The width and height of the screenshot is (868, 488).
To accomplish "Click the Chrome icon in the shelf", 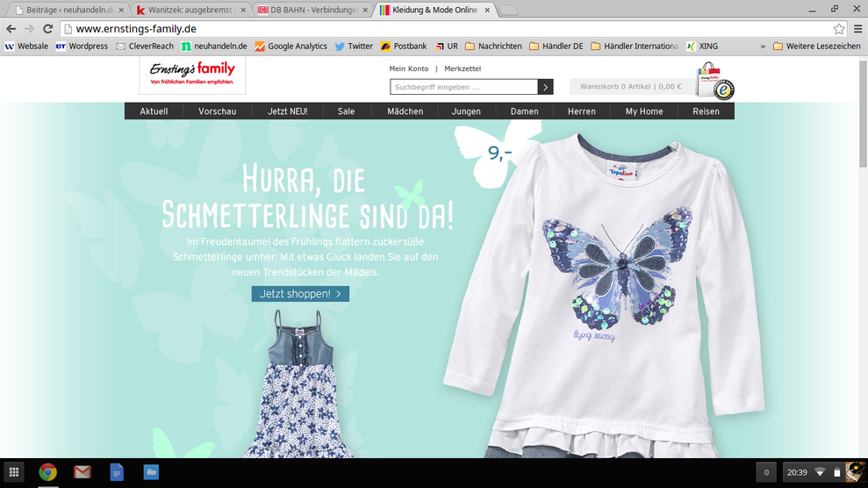I will [x=48, y=472].
